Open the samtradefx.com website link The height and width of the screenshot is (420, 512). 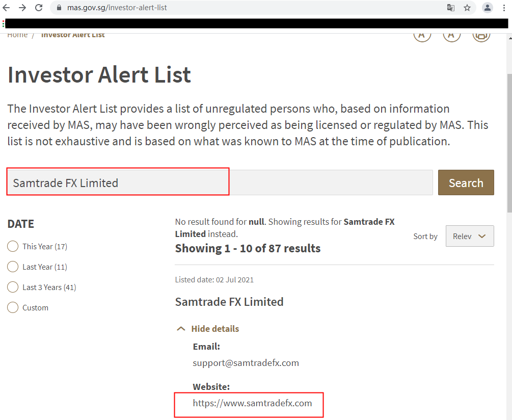[x=252, y=403]
